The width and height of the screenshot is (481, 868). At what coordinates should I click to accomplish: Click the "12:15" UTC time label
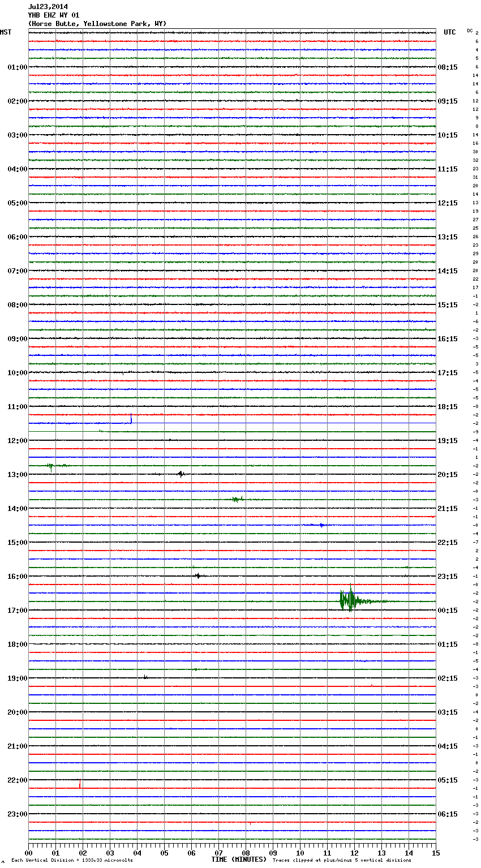click(x=448, y=203)
